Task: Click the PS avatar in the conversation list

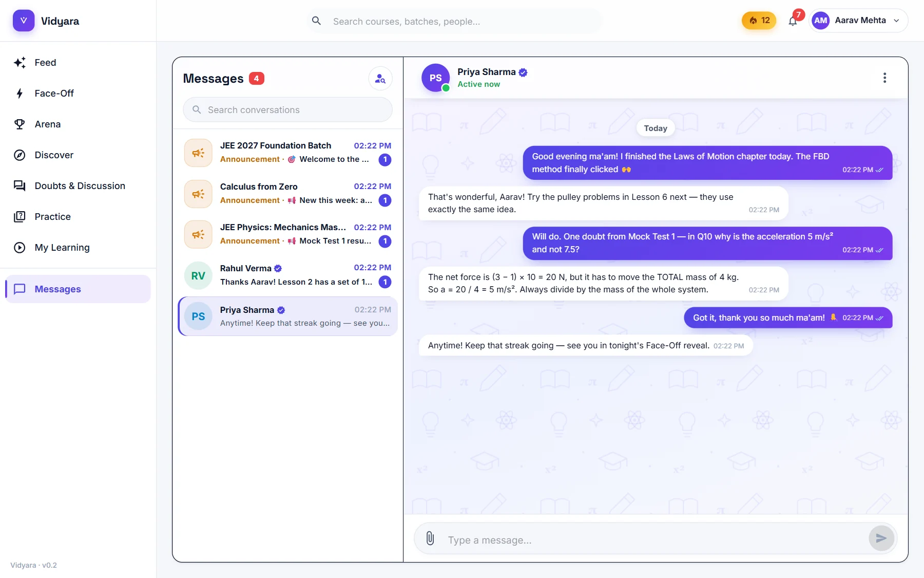Action: [198, 316]
